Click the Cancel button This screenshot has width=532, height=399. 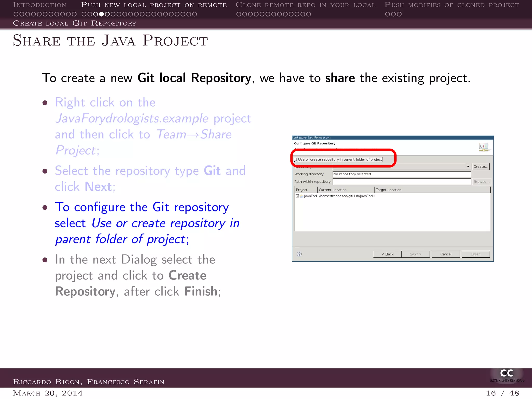pos(446,254)
